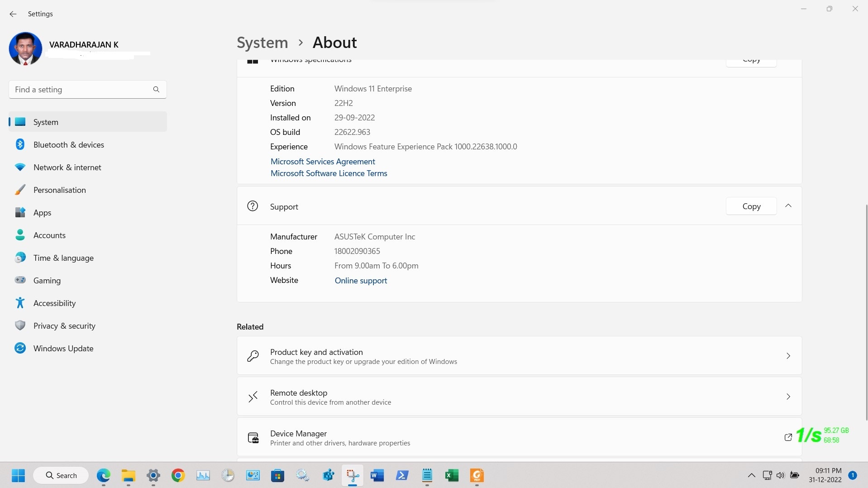Open Microsoft Services Agreement link
The image size is (868, 488).
(x=323, y=162)
